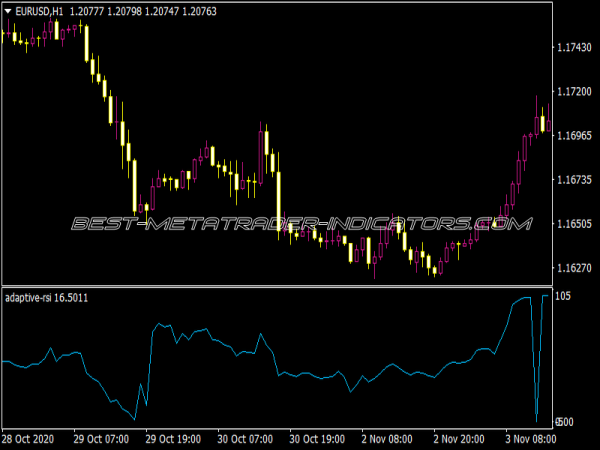Click the 1.17200 price level

click(574, 91)
